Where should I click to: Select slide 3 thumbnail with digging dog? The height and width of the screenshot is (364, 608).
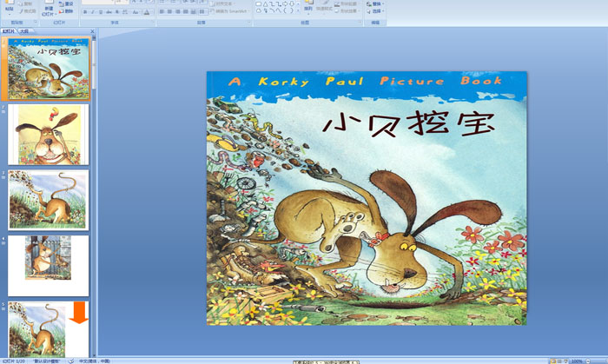[x=48, y=200]
